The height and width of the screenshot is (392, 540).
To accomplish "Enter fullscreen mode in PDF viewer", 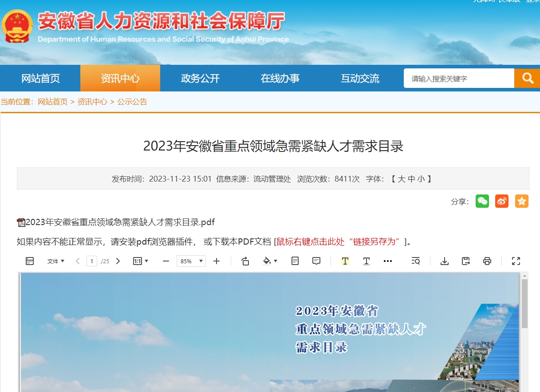I will click(516, 261).
